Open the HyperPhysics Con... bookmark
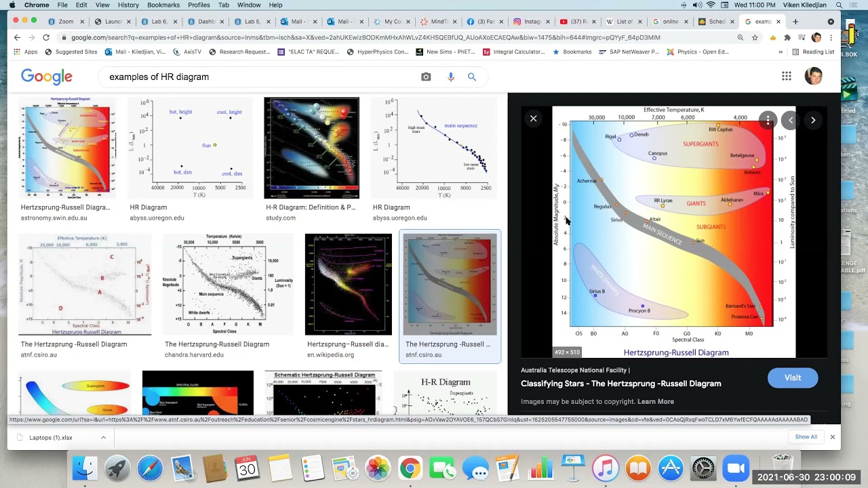This screenshot has width=868, height=488. tap(378, 52)
